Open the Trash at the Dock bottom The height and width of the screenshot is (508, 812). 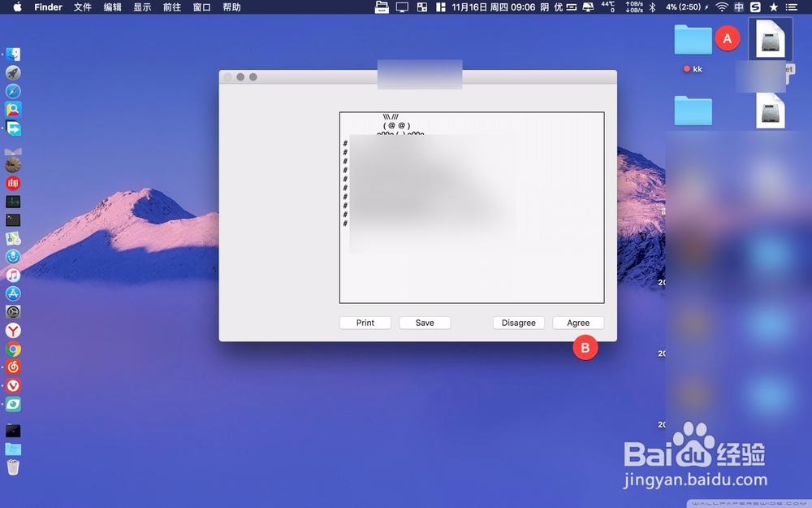point(13,465)
